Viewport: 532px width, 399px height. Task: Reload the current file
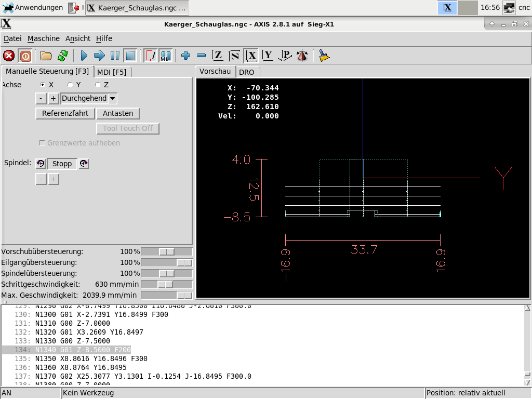click(63, 56)
